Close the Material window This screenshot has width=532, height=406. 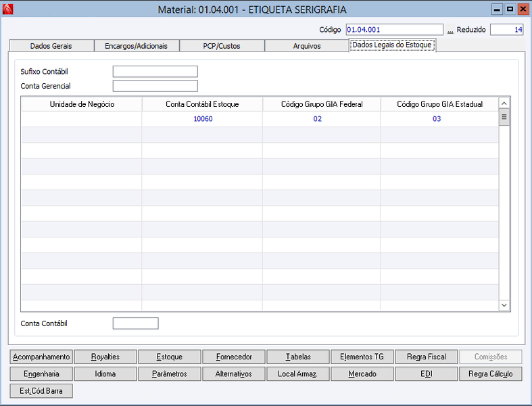523,9
